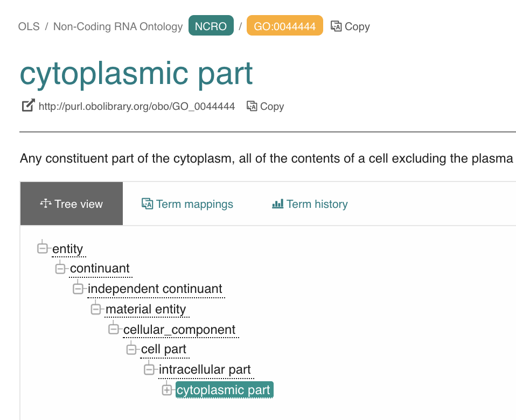Click the NCRO badge in the breadcrumb
Screen dimensions: 516x420
pyautogui.click(x=211, y=26)
